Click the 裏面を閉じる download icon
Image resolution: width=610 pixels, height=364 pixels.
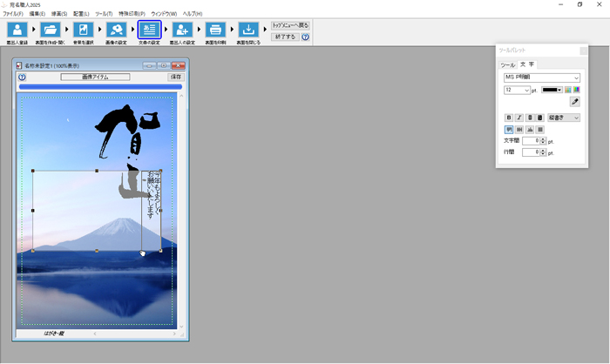click(248, 30)
